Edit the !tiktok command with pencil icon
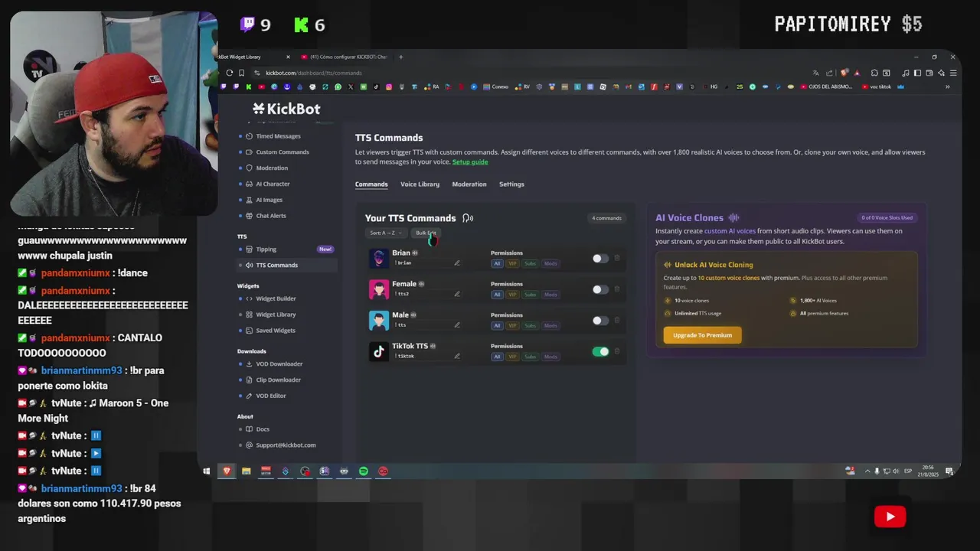The image size is (980, 551). [457, 356]
